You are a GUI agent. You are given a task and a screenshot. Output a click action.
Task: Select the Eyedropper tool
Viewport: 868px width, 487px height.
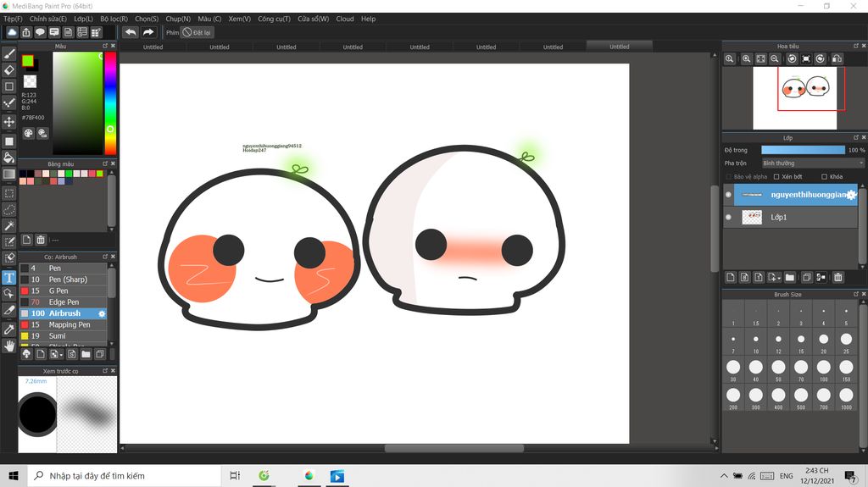pyautogui.click(x=8, y=329)
